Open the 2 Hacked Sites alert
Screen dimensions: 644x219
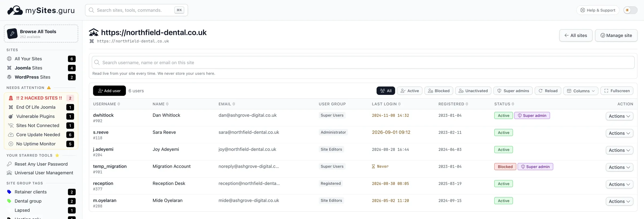coord(41,98)
